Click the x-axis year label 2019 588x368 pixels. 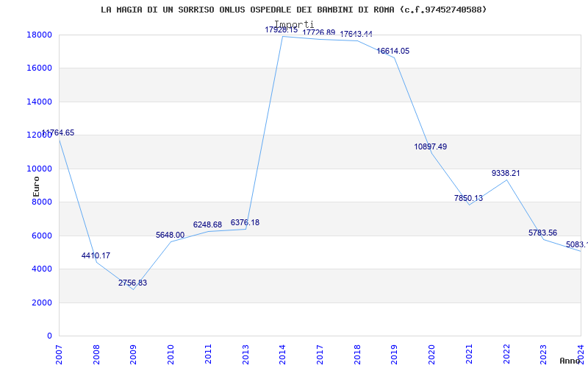tap(395, 354)
